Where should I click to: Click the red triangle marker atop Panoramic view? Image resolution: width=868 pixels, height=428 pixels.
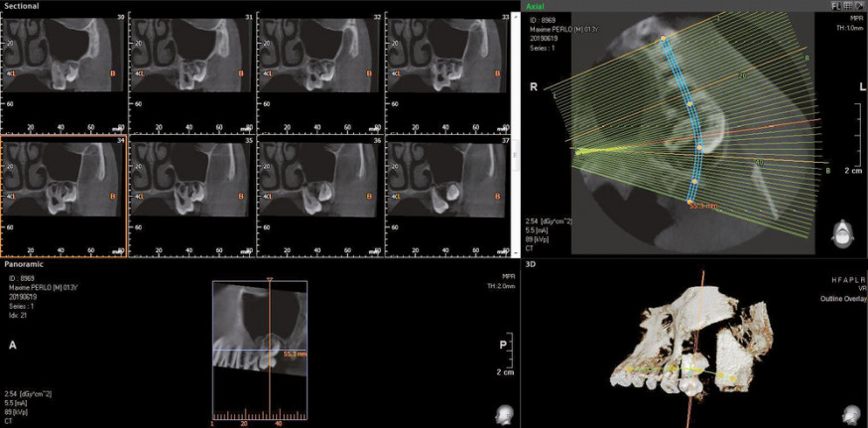click(x=270, y=279)
